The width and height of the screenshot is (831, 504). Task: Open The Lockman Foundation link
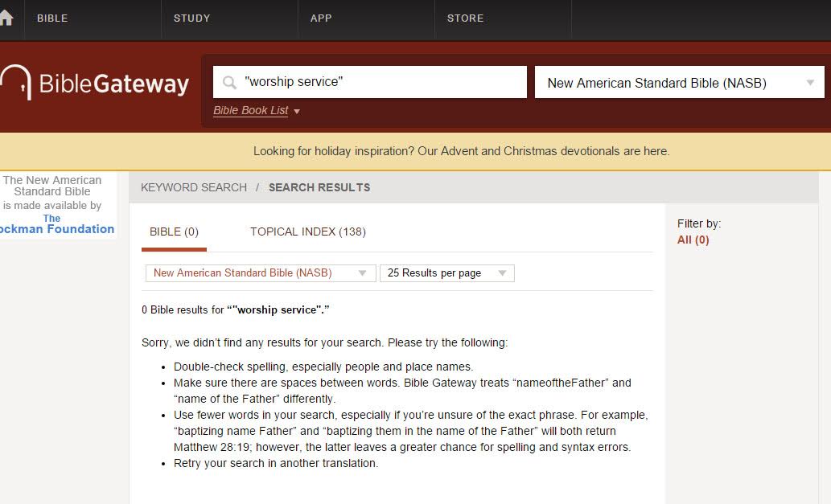[56, 224]
